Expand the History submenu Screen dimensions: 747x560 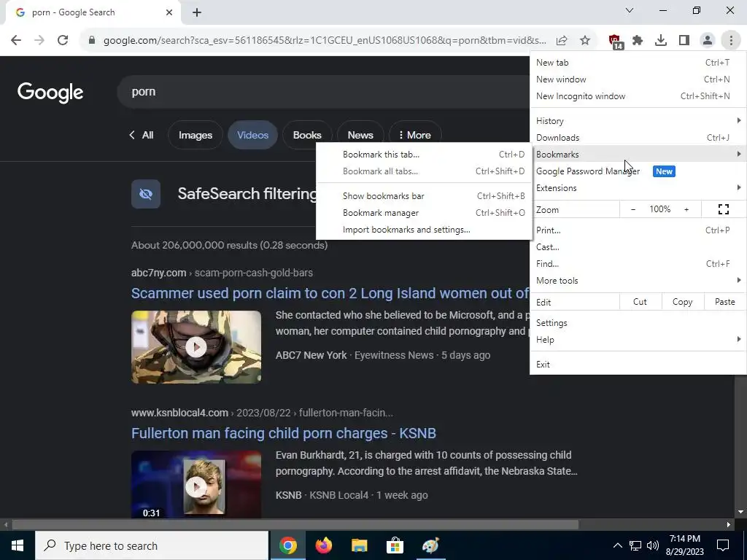[638, 121]
